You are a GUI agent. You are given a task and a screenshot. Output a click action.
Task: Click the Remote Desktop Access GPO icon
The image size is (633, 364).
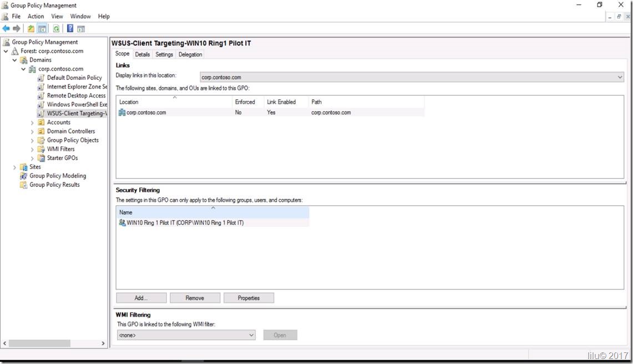point(40,95)
